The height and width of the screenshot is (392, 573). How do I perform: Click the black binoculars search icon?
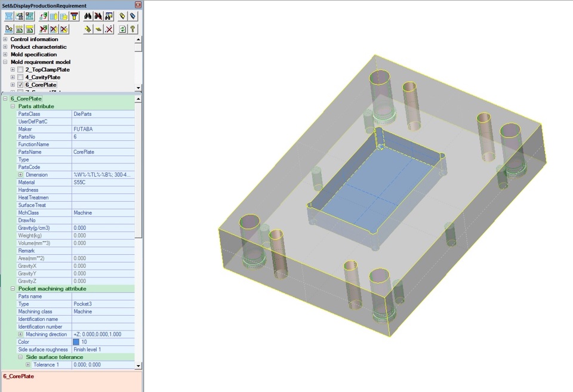tap(88, 17)
